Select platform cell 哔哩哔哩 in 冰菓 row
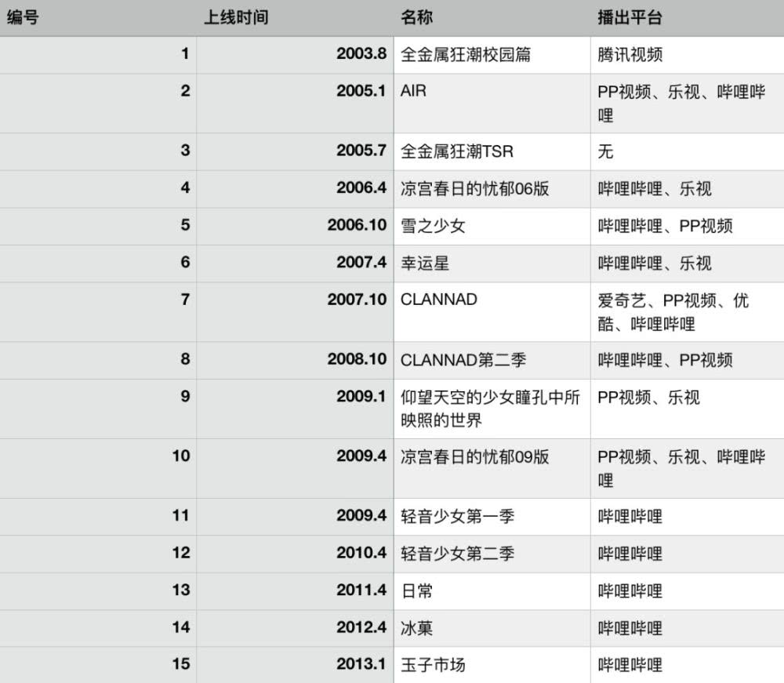The image size is (784, 683). click(687, 628)
